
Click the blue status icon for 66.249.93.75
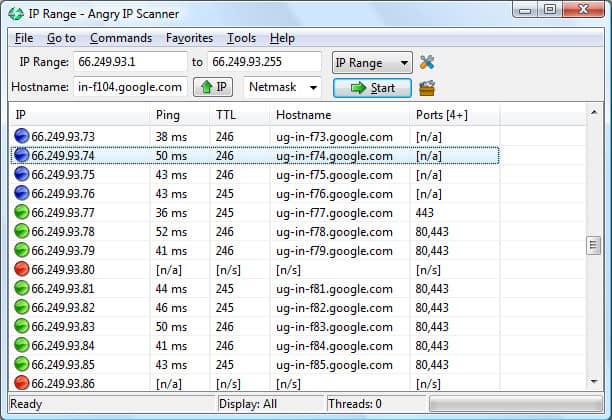pyautogui.click(x=21, y=174)
